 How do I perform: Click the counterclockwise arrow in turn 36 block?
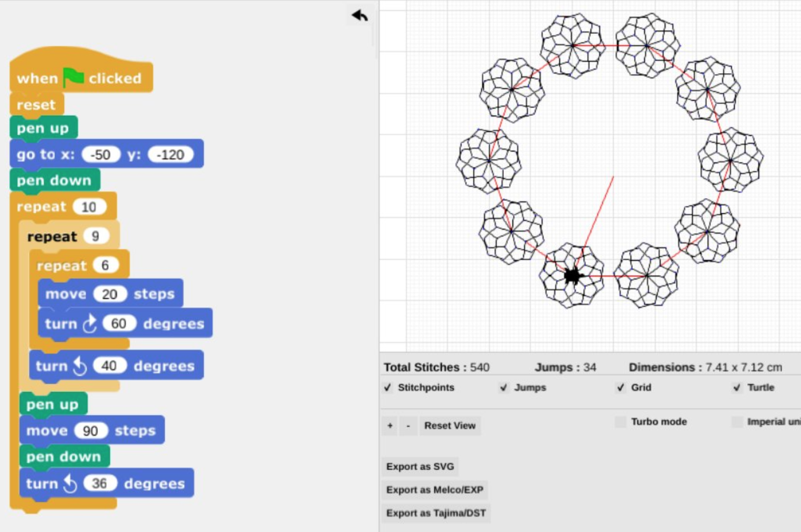click(71, 483)
